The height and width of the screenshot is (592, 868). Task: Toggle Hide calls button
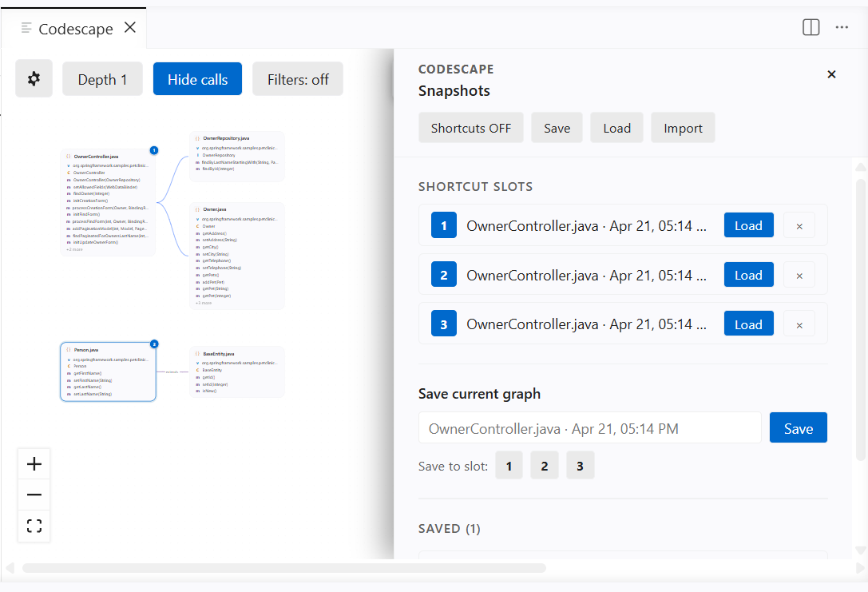pyautogui.click(x=197, y=79)
